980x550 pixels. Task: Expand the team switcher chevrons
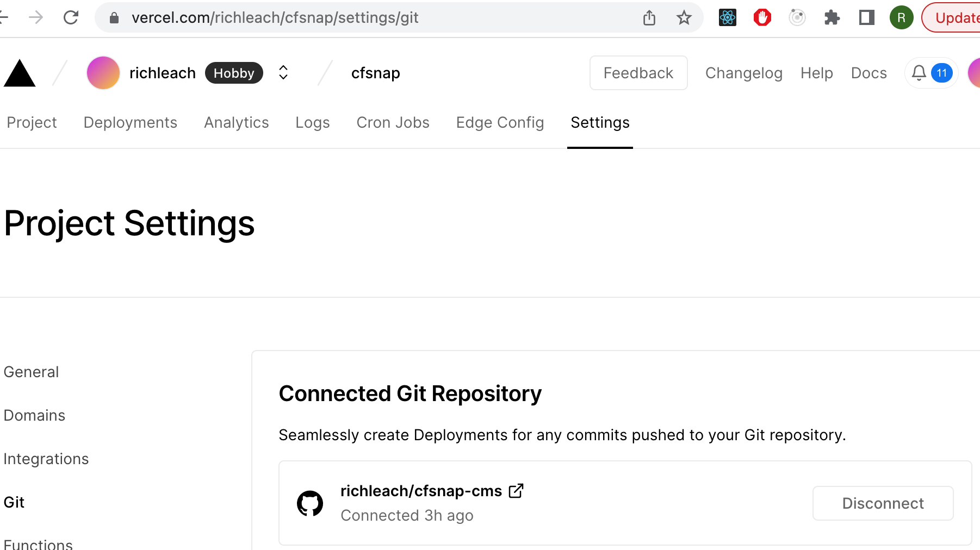[283, 73]
